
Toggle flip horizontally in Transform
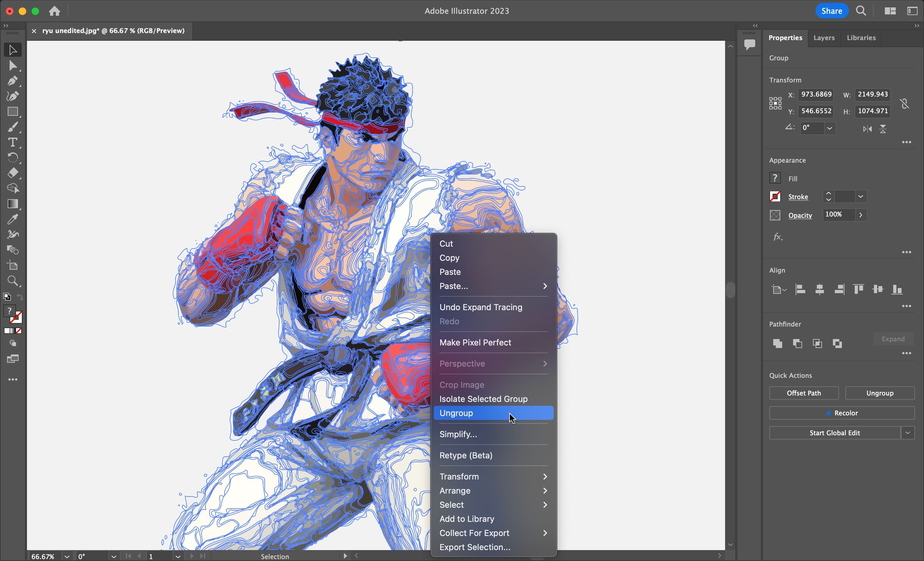pos(867,129)
